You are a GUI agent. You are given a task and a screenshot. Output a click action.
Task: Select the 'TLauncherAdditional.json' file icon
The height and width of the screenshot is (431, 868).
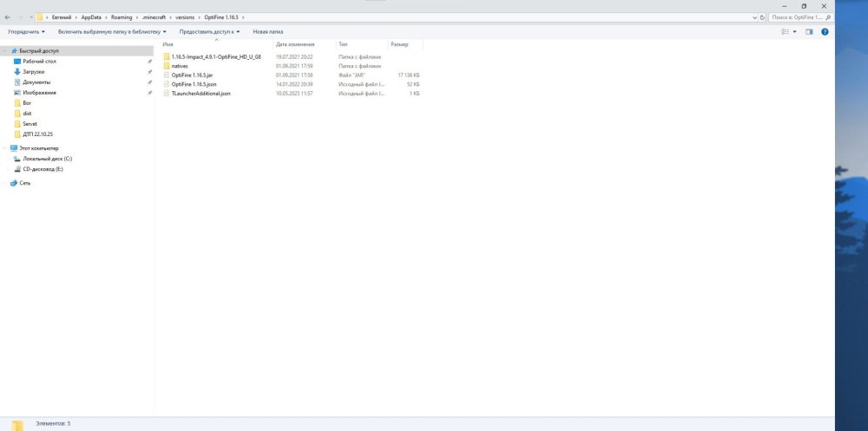click(167, 94)
